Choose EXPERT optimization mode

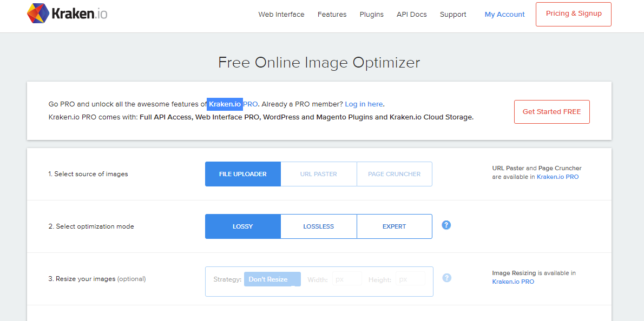[x=394, y=226]
